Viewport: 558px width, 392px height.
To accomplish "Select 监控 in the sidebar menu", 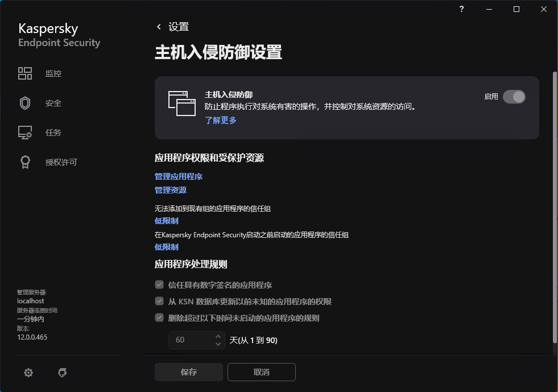I will tap(53, 73).
